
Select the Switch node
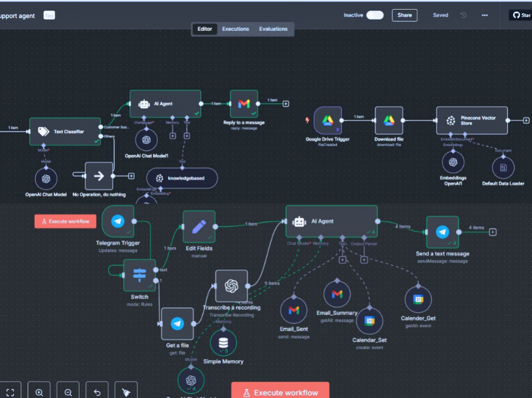click(139, 275)
